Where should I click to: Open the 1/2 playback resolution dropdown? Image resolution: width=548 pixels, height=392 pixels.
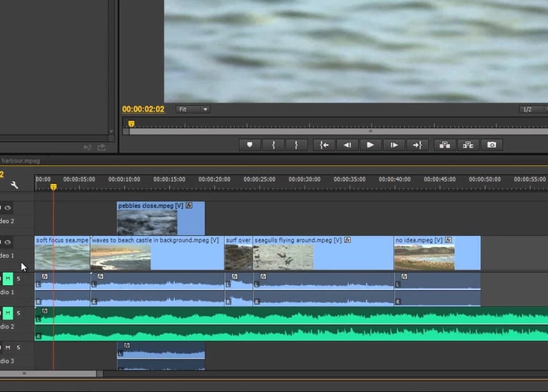532,109
